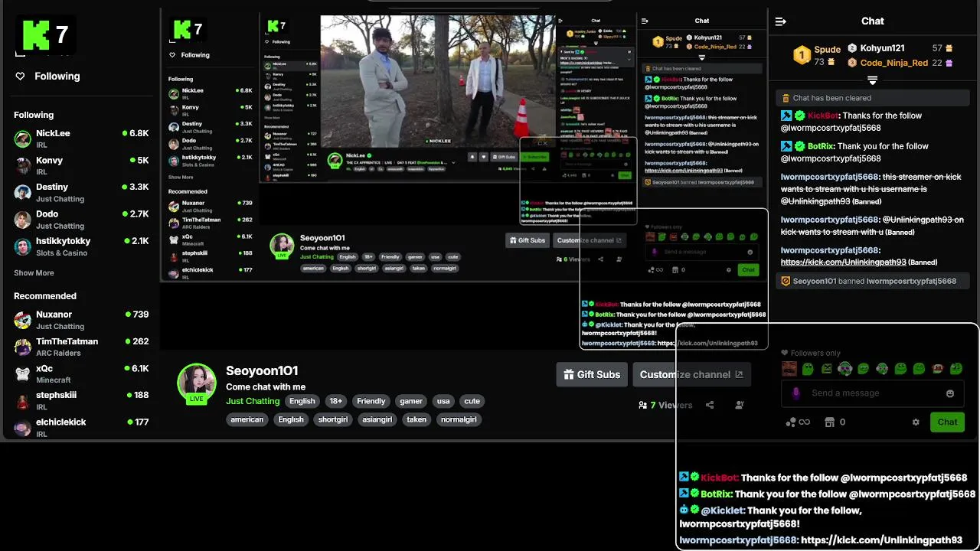Open NickLee channel in Following list
The image size is (980, 551).
point(81,139)
